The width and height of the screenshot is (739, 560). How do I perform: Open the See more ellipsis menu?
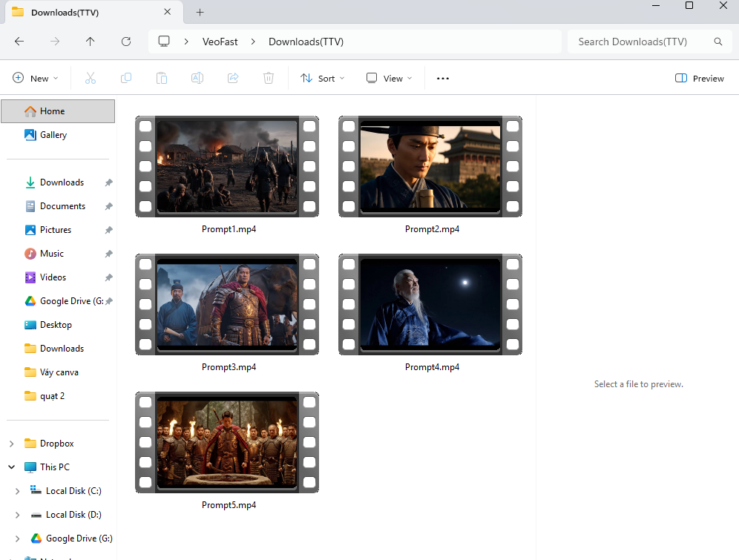(x=443, y=78)
